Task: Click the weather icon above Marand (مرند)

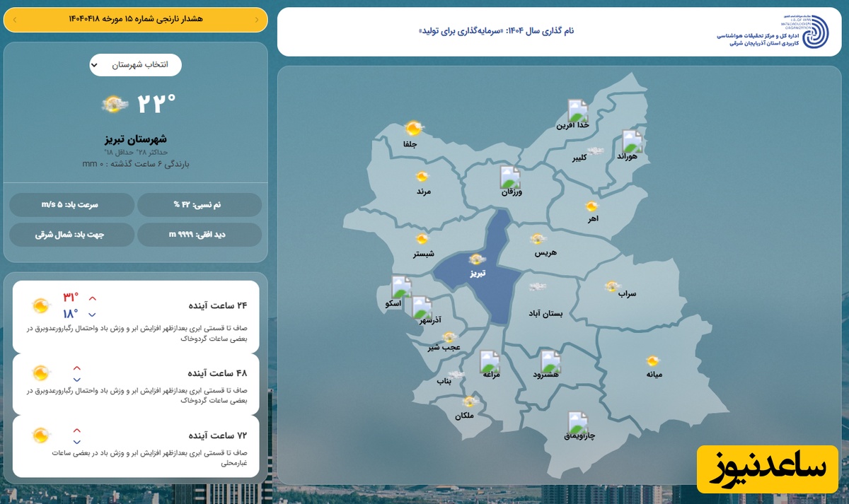Action: 422,176
